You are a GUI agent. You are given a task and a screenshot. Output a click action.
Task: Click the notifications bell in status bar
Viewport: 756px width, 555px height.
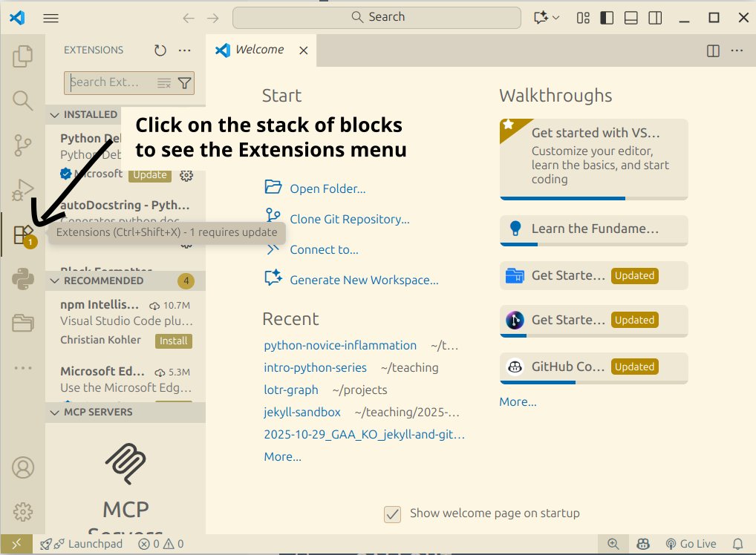pos(737,544)
